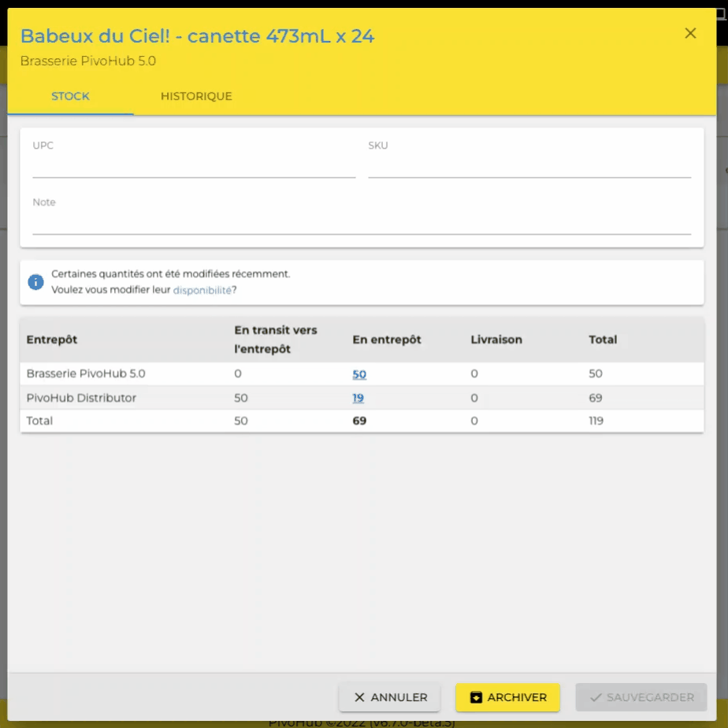Screen dimensions: 728x728
Task: Open the HISTORIQUE tab
Action: [x=196, y=96]
